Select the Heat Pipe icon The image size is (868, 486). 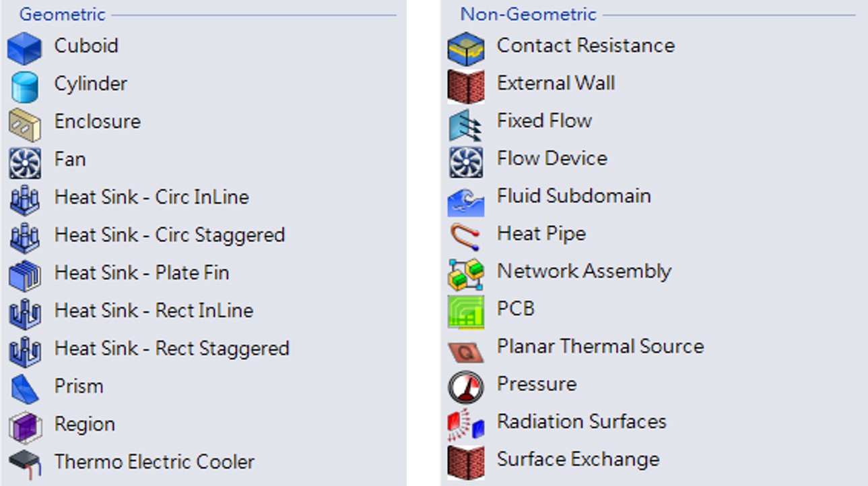coord(466,236)
